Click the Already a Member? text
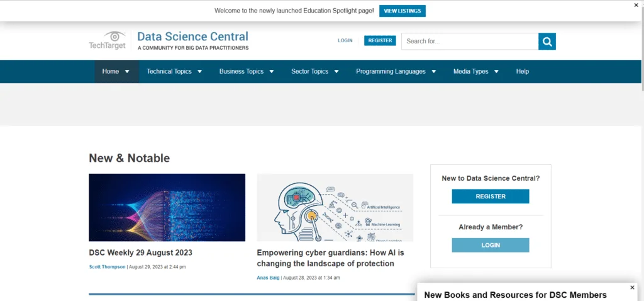 tap(491, 227)
